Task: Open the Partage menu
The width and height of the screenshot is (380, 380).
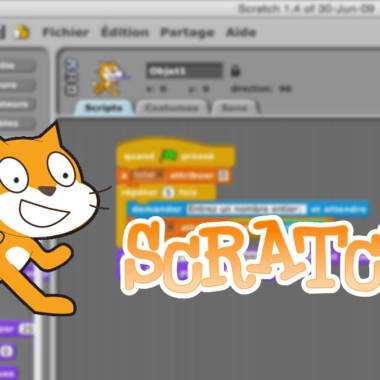Action: pos(187,33)
